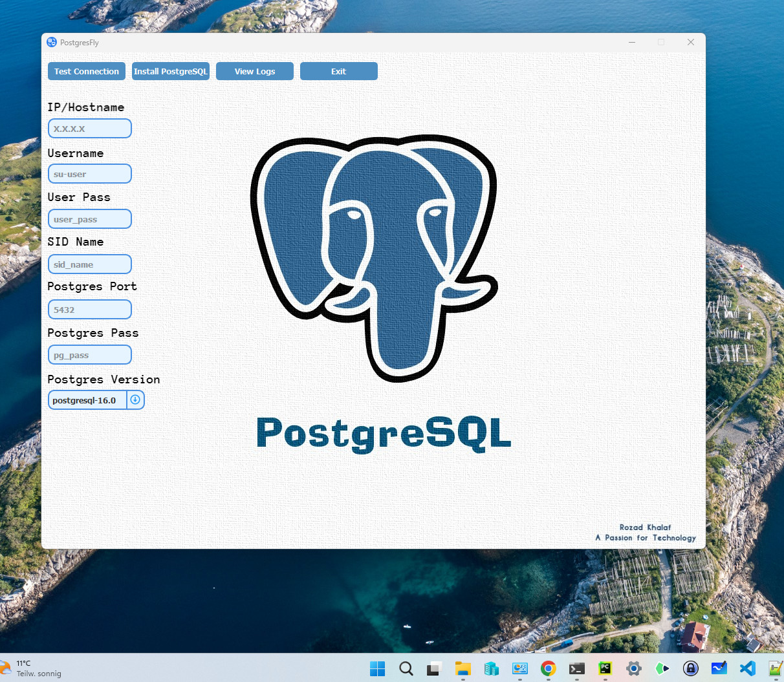The height and width of the screenshot is (682, 784).
Task: Open the padlock app in taskbar
Action: [x=691, y=668]
